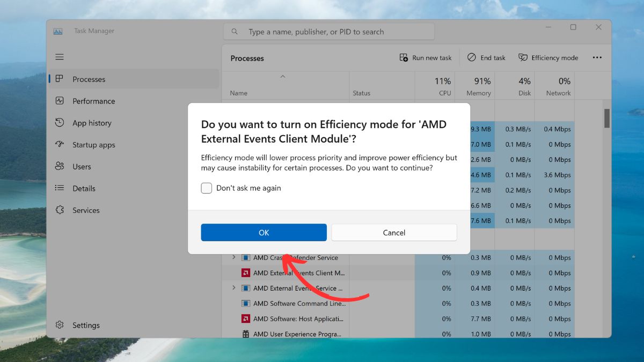
Task: Open the Services page
Action: [86, 210]
